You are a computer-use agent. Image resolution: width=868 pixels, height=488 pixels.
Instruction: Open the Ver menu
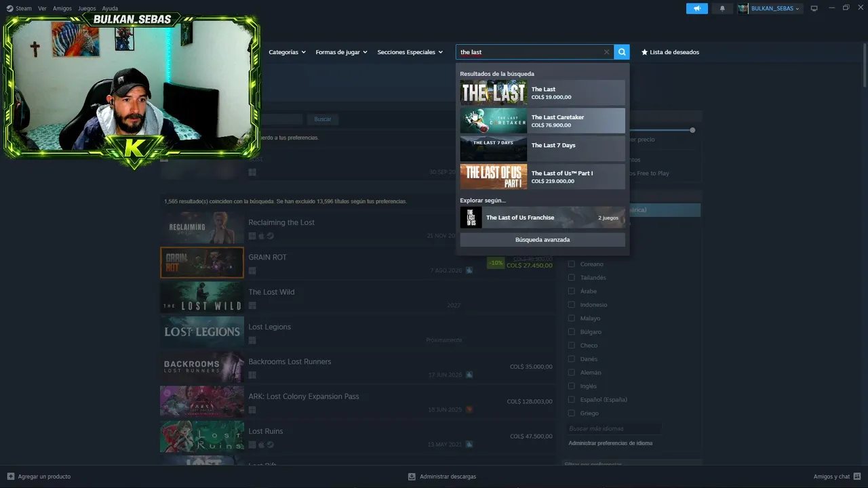42,8
